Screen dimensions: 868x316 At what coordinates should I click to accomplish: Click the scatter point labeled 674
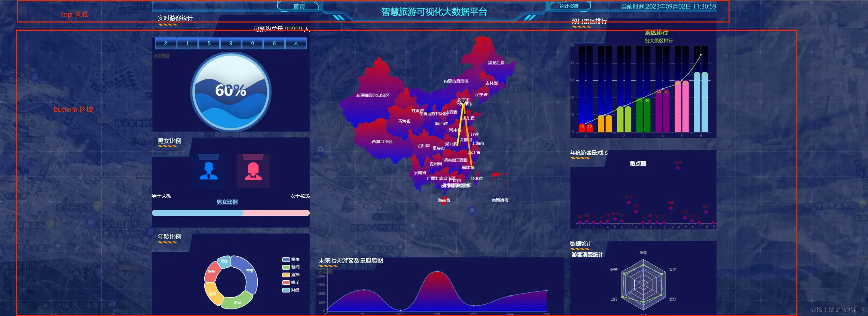tap(636, 212)
